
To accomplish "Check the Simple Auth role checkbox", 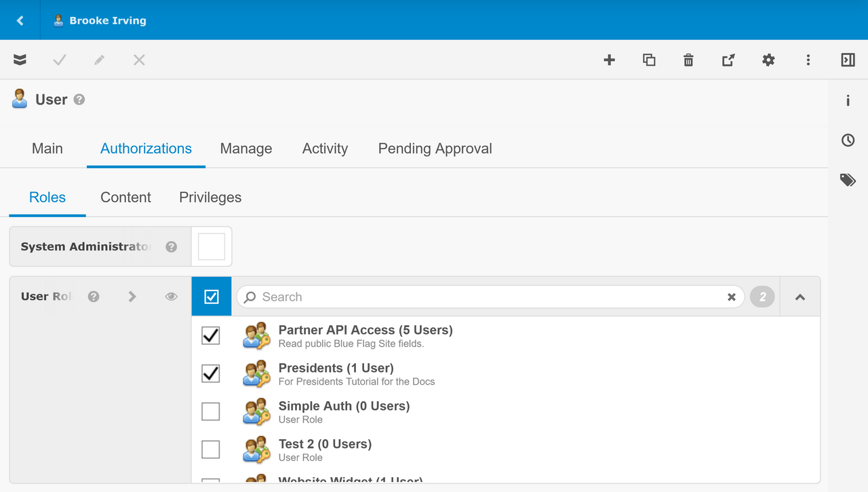I will (x=211, y=412).
